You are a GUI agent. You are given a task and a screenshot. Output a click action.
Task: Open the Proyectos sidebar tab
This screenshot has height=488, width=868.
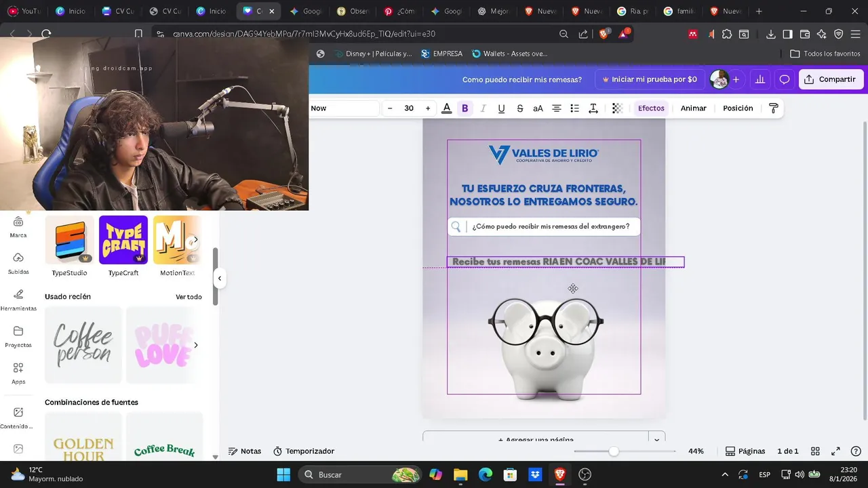pyautogui.click(x=18, y=336)
